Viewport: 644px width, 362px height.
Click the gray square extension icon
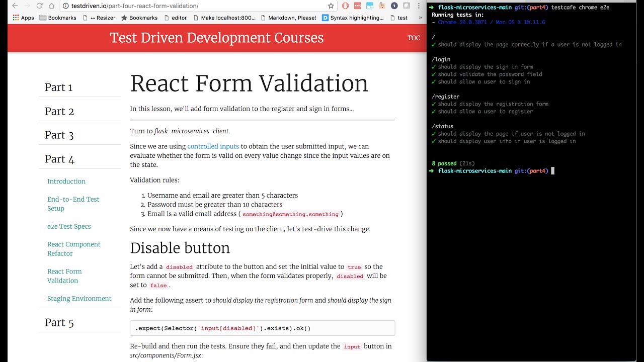point(406,6)
